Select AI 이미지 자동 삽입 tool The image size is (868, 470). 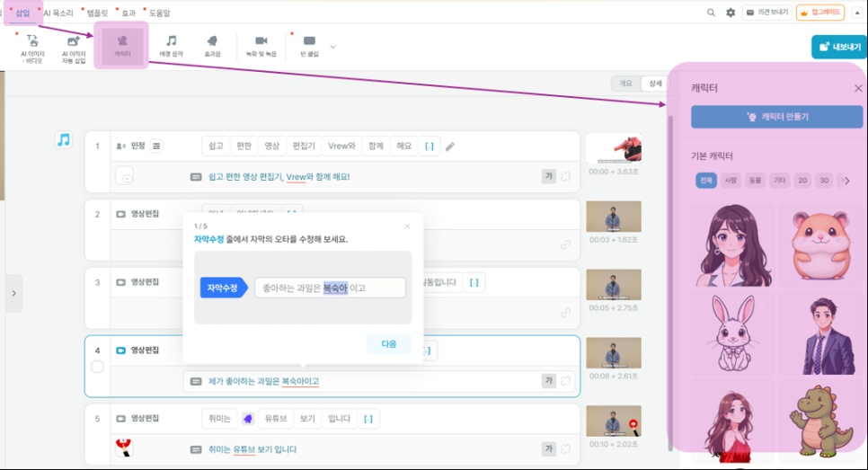[x=74, y=48]
